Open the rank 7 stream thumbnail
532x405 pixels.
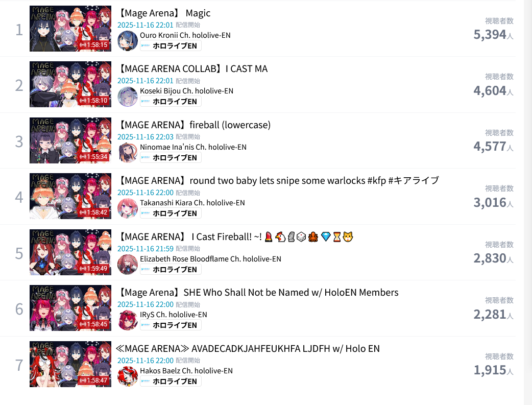coord(70,364)
